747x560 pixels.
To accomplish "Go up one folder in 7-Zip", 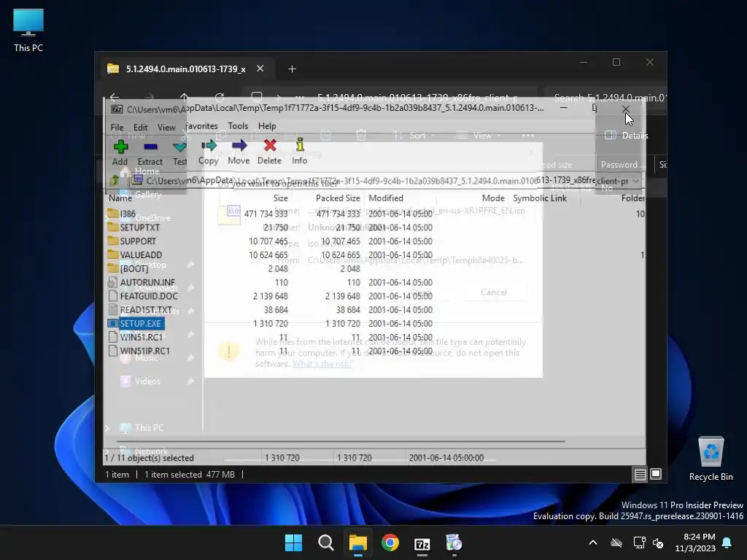I will [x=115, y=181].
